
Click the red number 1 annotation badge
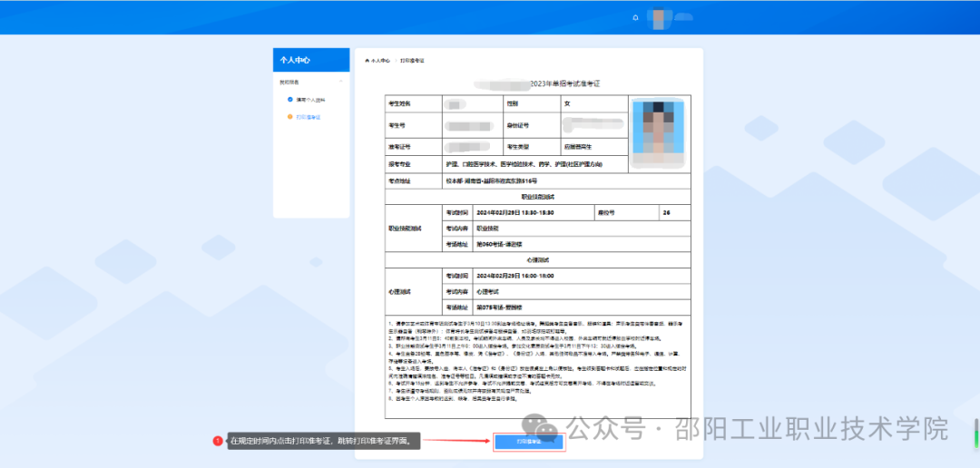pyautogui.click(x=218, y=442)
